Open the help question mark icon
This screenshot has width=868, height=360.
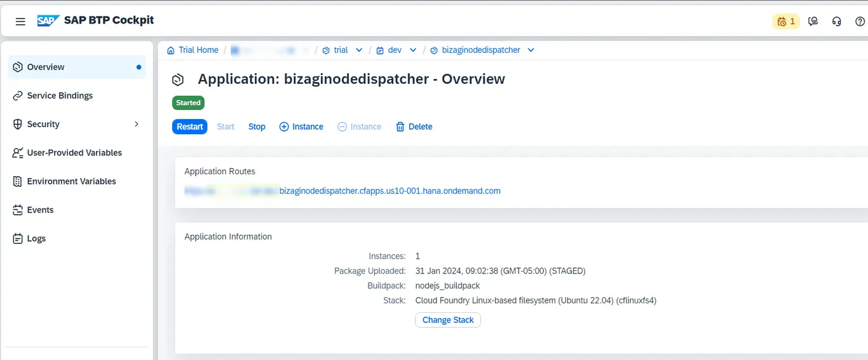pyautogui.click(x=860, y=22)
